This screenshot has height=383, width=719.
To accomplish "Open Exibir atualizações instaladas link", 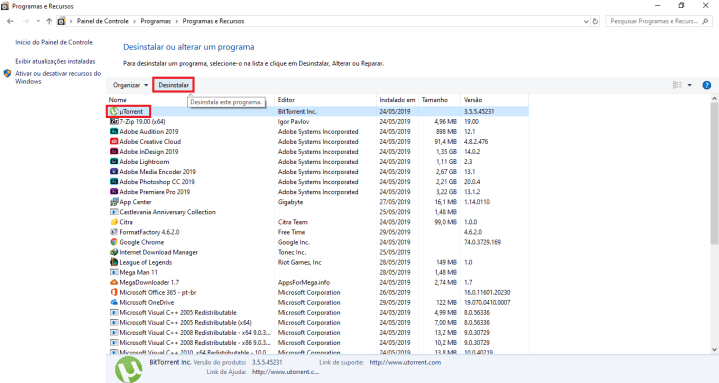I will 55,61.
